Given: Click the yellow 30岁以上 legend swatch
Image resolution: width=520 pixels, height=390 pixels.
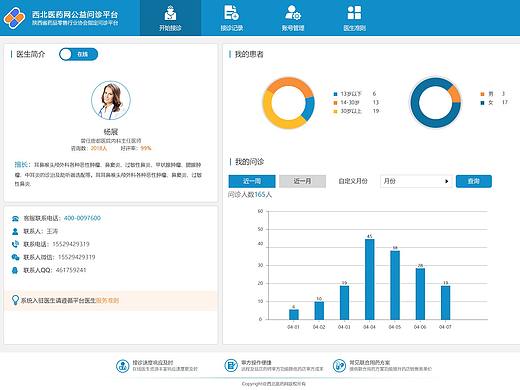Looking at the screenshot, I should pyautogui.click(x=335, y=111).
